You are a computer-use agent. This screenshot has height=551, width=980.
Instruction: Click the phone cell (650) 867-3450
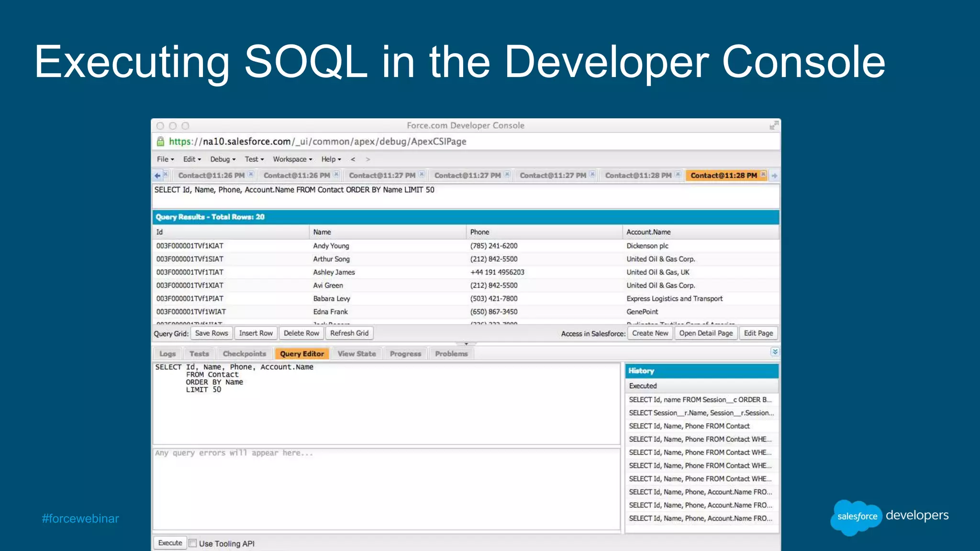coord(493,312)
